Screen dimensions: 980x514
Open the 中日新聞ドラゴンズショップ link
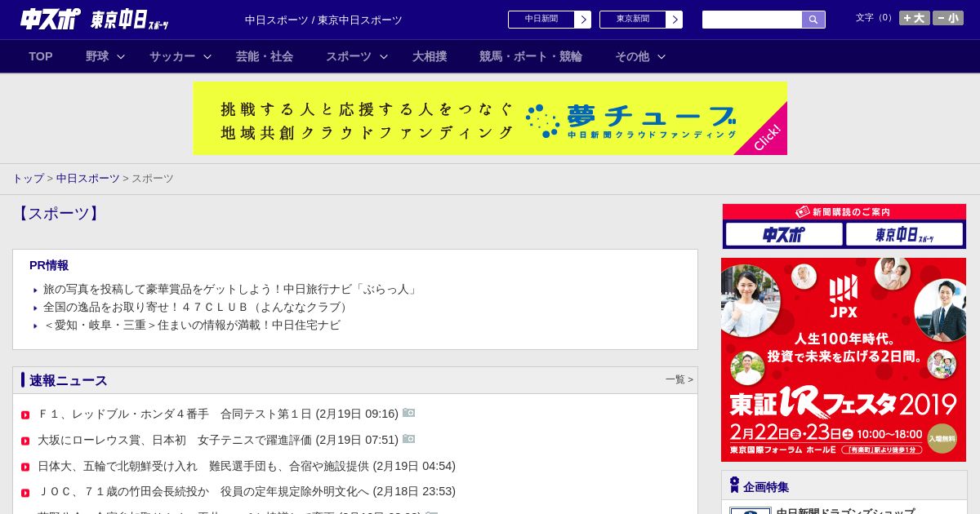845,511
